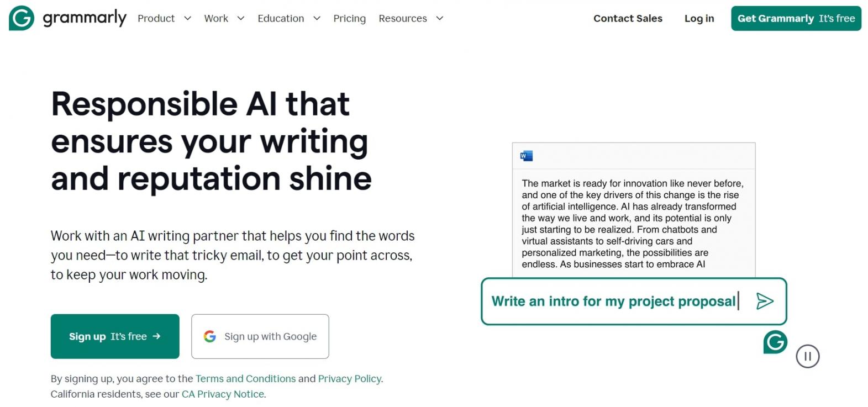
Task: Click the green Sign up It's free button
Action: click(x=115, y=336)
